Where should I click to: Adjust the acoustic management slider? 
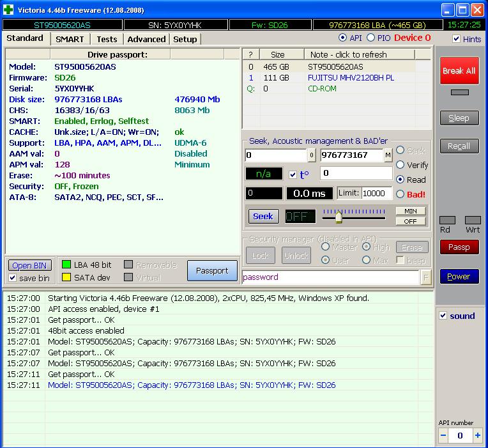[339, 217]
